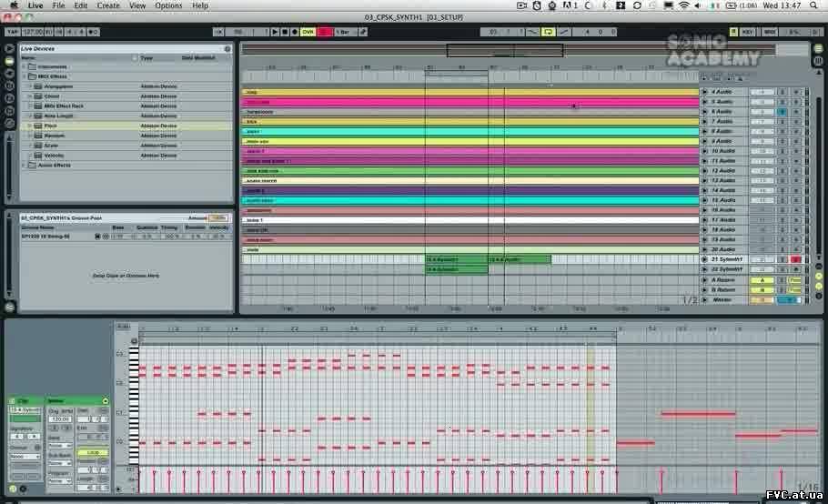Toggle the Follow button in transport bar
This screenshot has height=504, width=828.
(x=218, y=32)
